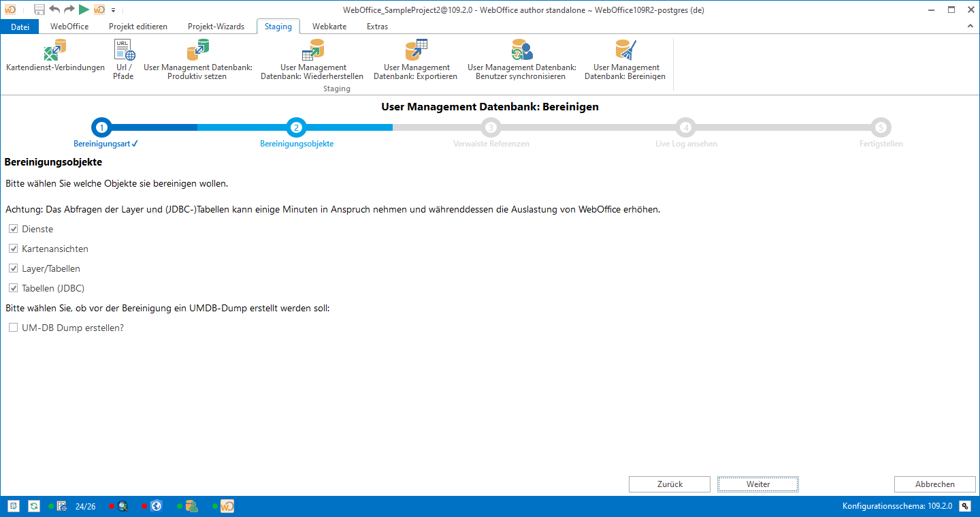The image size is (980, 517).
Task: Collapse the ribbon with the chevron arrow
Action: pos(970,27)
